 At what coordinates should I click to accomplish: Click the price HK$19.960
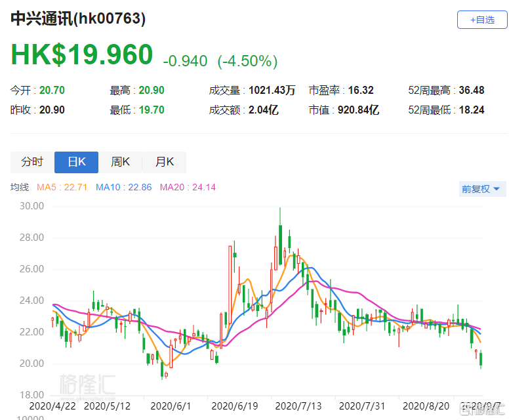pyautogui.click(x=82, y=54)
